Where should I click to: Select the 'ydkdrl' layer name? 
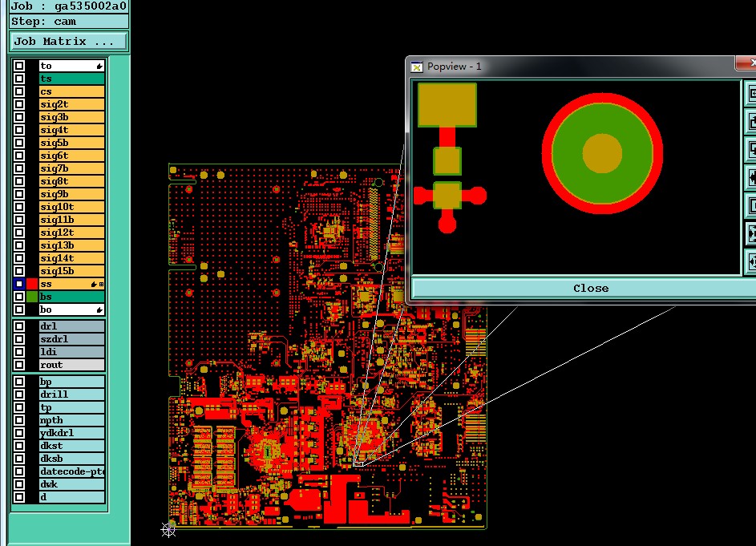[x=71, y=433]
